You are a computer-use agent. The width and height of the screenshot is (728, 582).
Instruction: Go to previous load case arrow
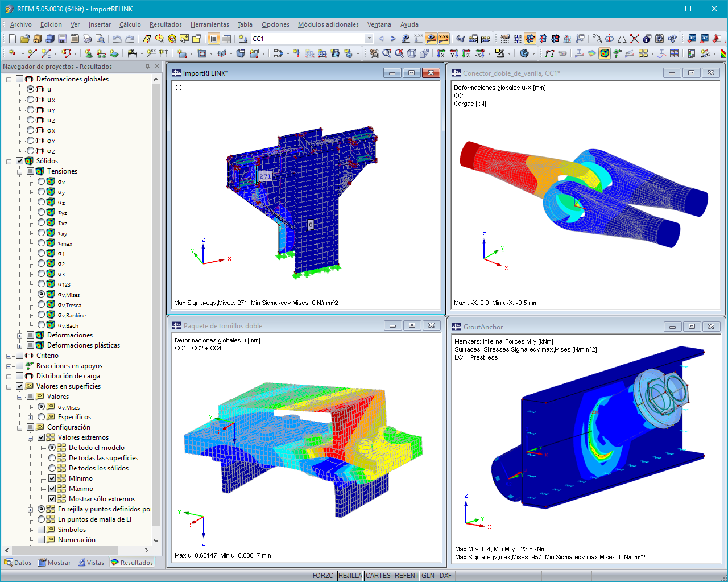coord(381,39)
